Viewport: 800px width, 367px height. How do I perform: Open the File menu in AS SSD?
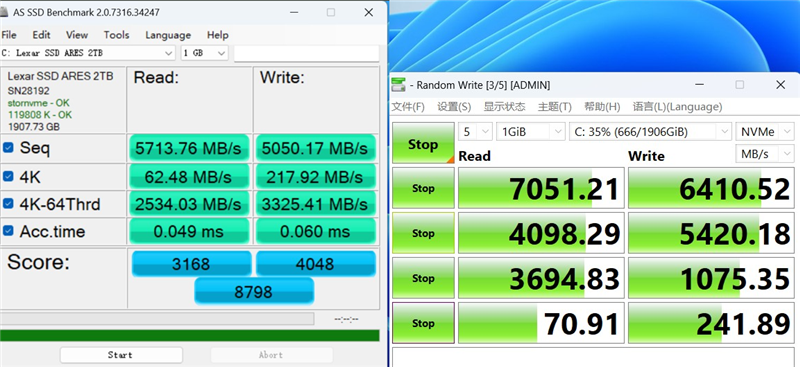(x=9, y=35)
